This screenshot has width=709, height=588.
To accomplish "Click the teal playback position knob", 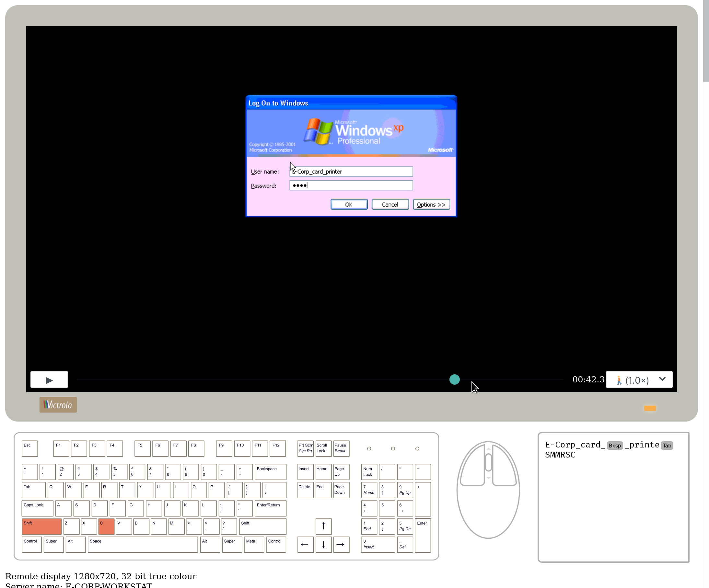I will pos(454,379).
